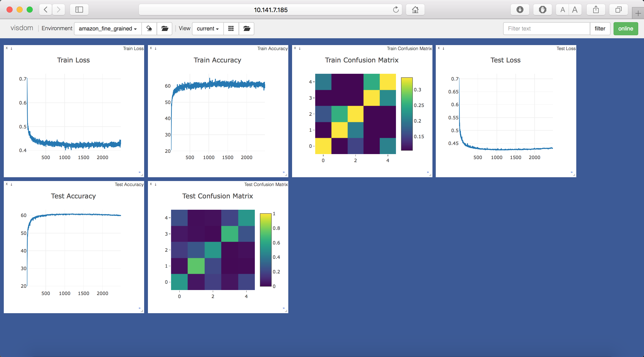Open the view folder manage icon
This screenshot has width=644, height=357.
247,28
